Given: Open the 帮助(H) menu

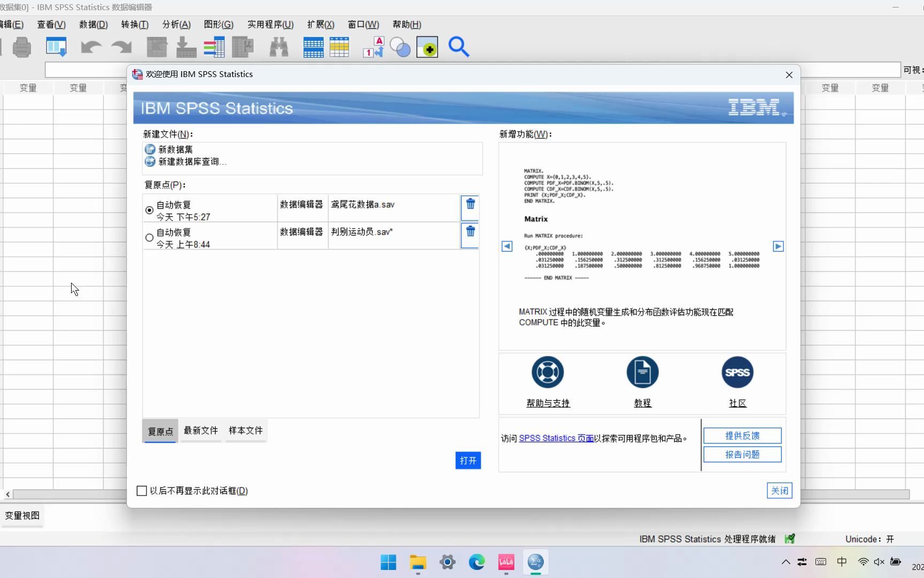Looking at the screenshot, I should [407, 25].
